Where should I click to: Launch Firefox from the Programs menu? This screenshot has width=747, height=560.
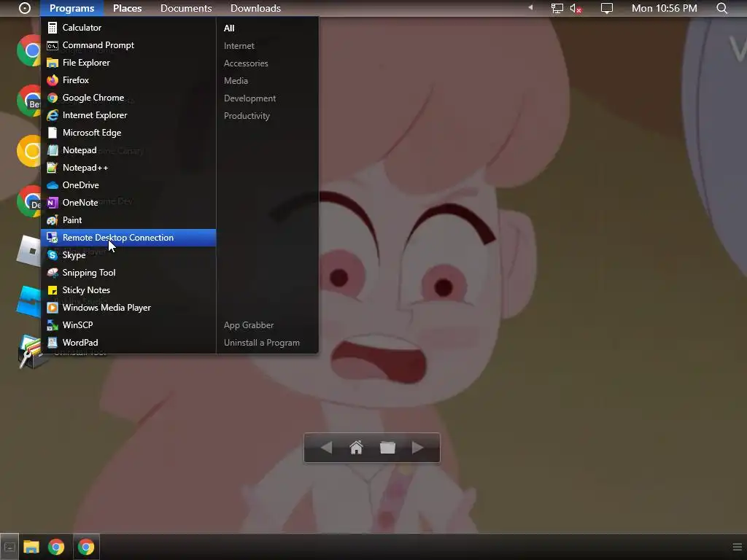tap(128, 80)
